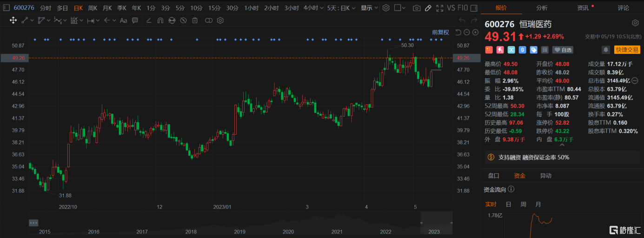Image resolution: width=644 pixels, height=238 pixels.
Task: Toggle the pencil drawing mode icon
Action: pyautogui.click(x=428, y=8)
